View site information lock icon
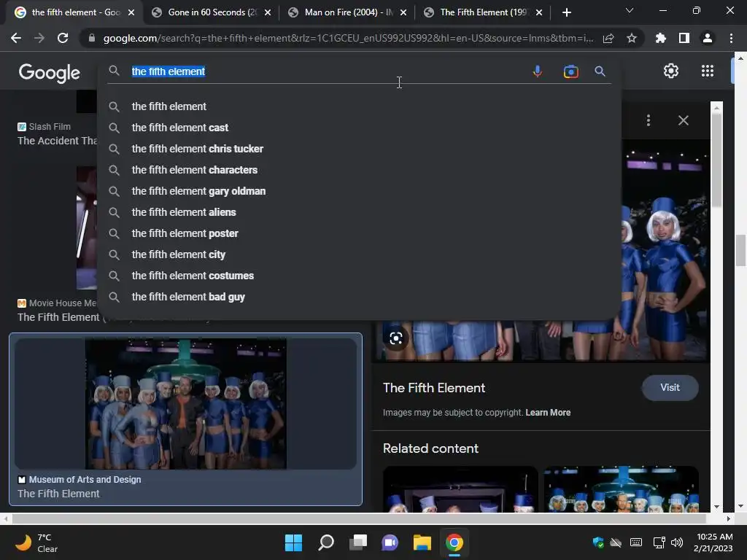 coord(92,38)
